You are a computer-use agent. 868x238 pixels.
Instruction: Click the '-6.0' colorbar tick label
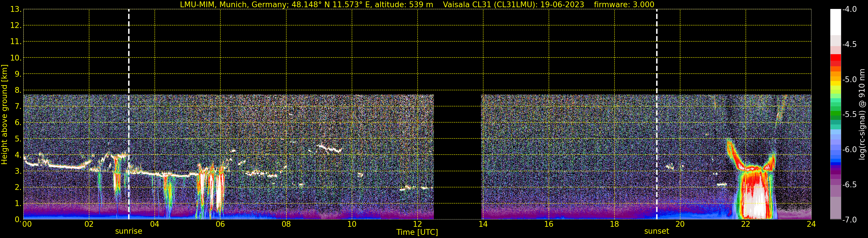click(x=850, y=150)
